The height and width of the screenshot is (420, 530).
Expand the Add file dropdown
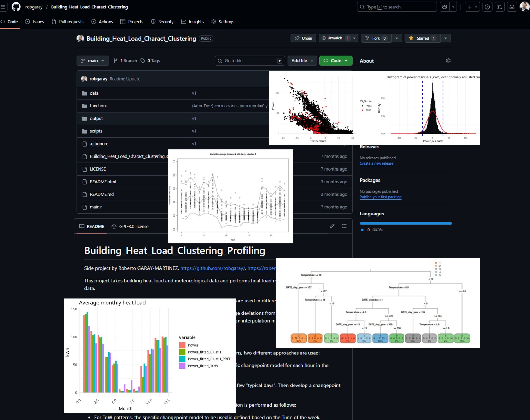(302, 61)
